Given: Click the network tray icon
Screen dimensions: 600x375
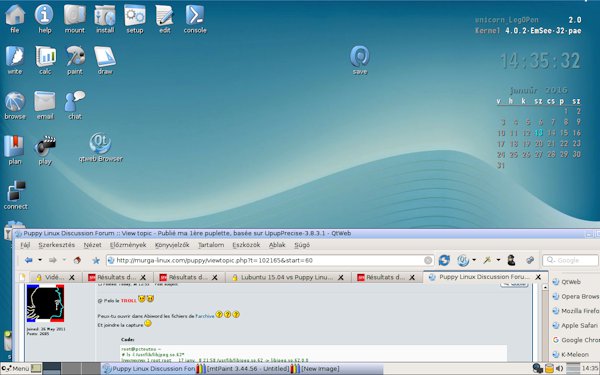Looking at the screenshot, I should point(538,368).
